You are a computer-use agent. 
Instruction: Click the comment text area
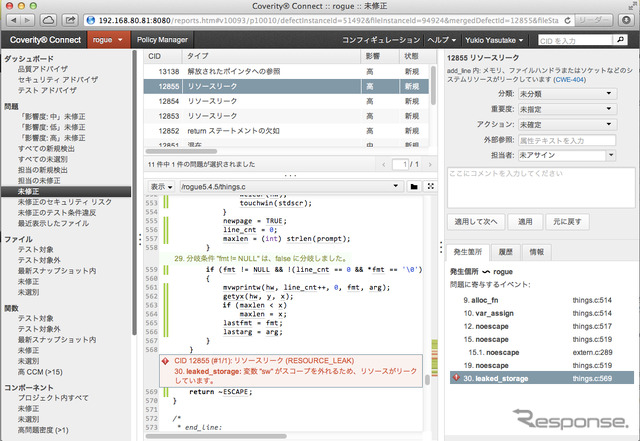(541, 188)
